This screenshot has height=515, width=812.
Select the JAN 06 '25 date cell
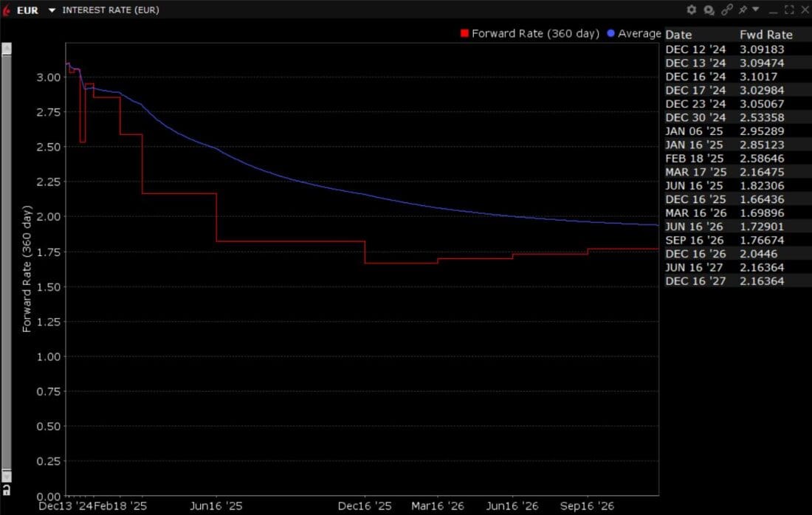coord(694,131)
